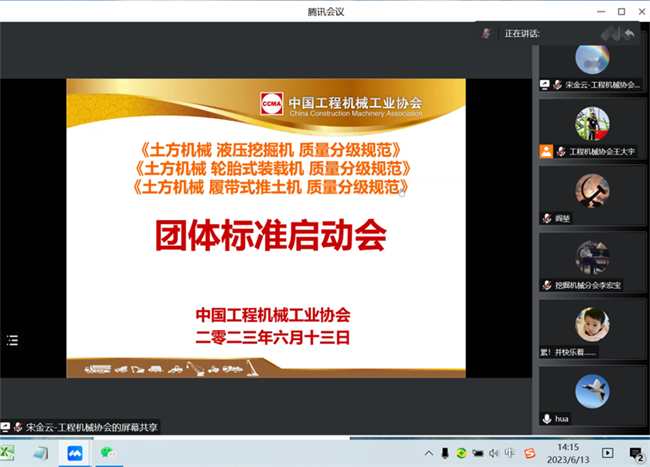
Task: Open the volume speaker tray icon
Action: [494, 453]
